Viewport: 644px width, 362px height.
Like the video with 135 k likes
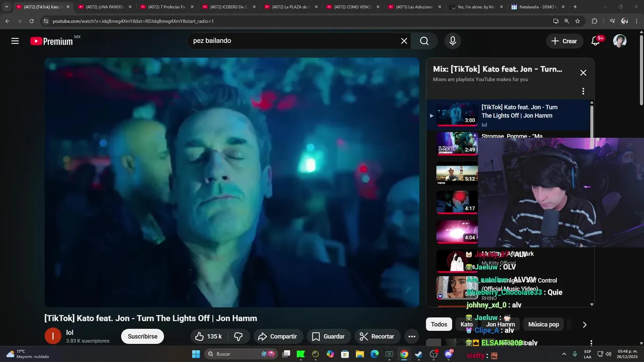click(x=209, y=336)
